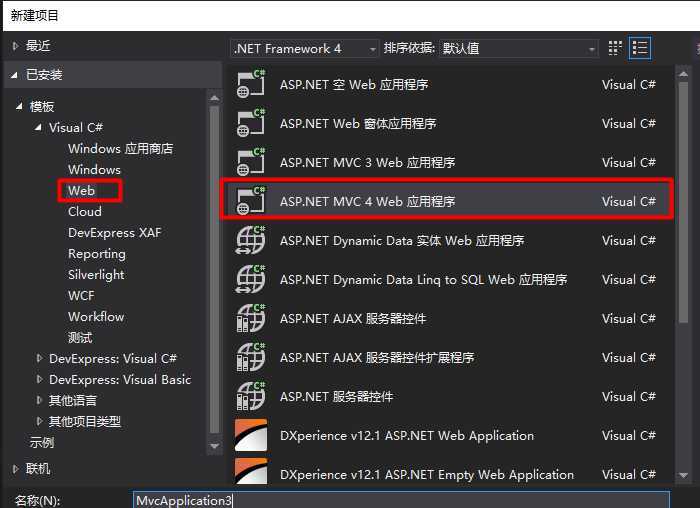Open the 排序依据 默认值 sort dropdown
Image resolution: width=700 pixels, height=508 pixels.
(x=518, y=48)
